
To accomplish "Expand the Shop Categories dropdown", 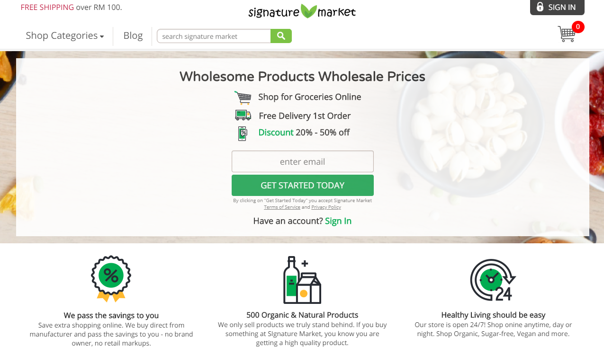I will click(65, 36).
